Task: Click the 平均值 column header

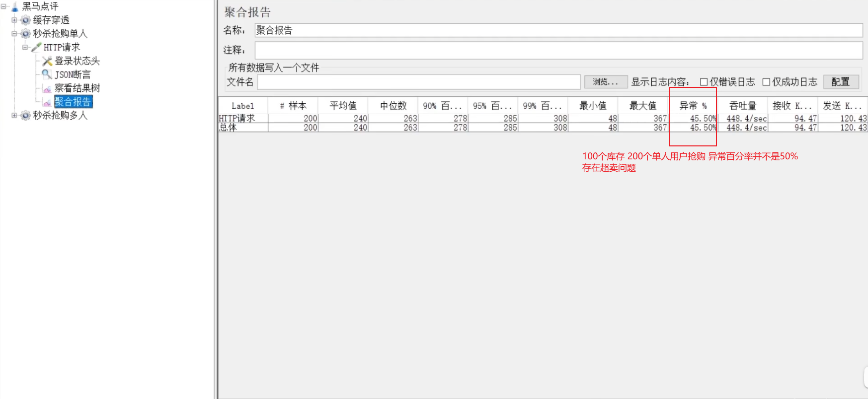Action: pyautogui.click(x=343, y=106)
